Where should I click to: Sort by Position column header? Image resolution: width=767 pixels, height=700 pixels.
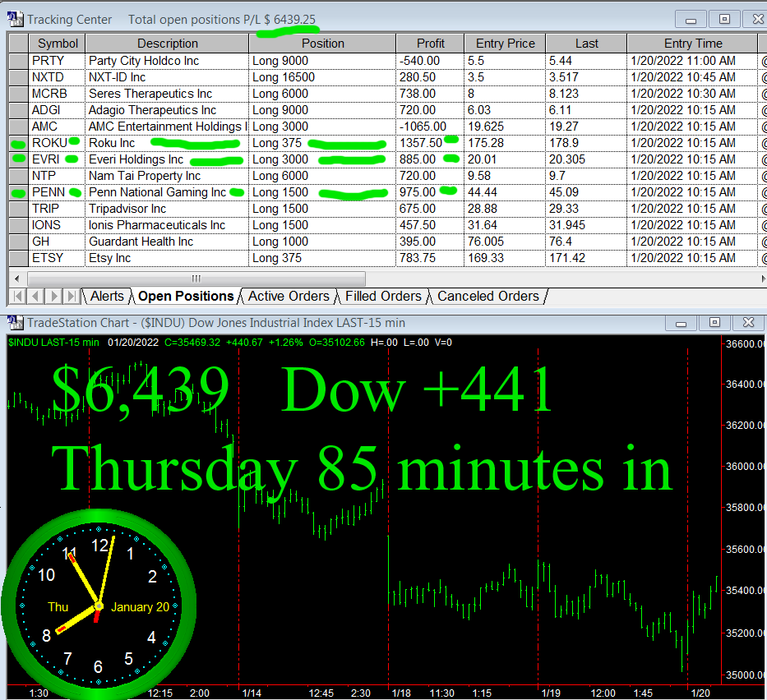point(322,44)
